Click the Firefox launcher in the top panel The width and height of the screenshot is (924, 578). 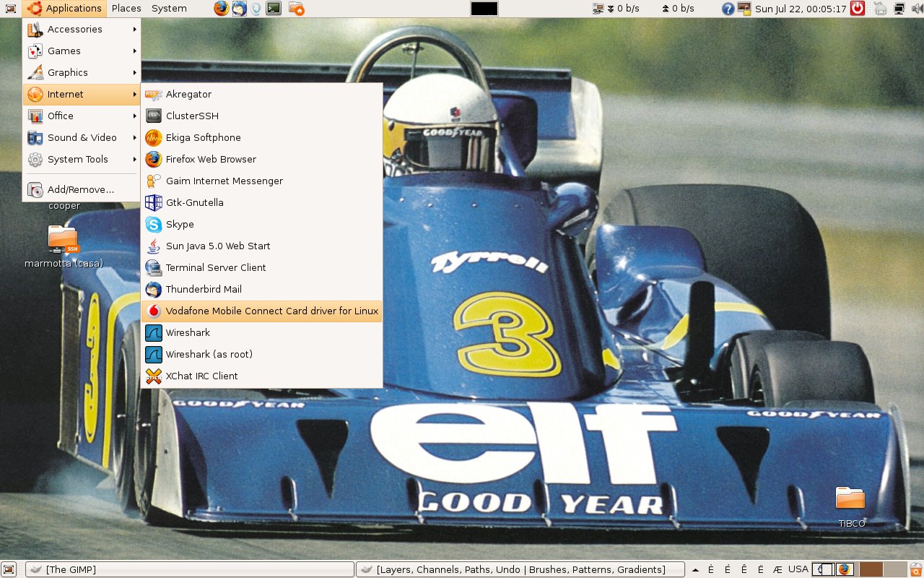222,9
